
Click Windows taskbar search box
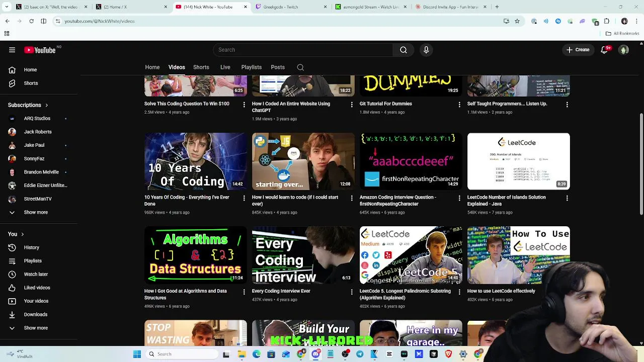(x=183, y=354)
